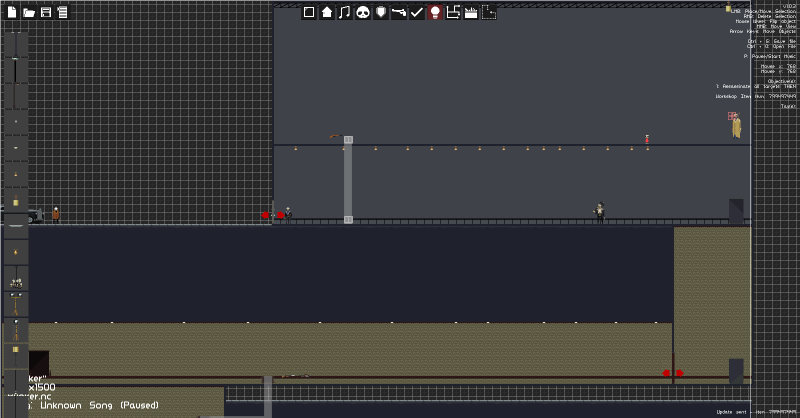Pick the tall floor lamp palette item
The image size is (800, 418).
tap(16, 305)
